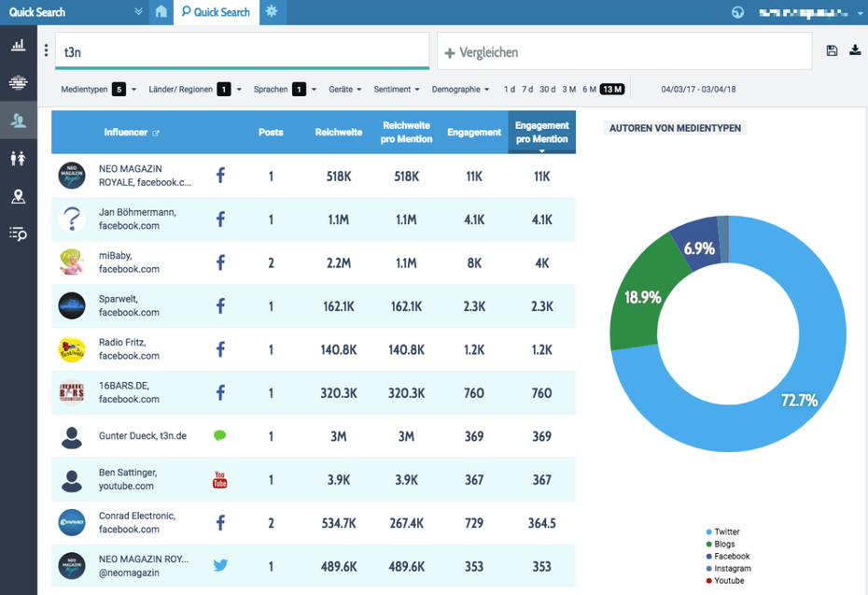Image resolution: width=868 pixels, height=595 pixels.
Task: Click the Facebook icon in NEO MAGAZIN ROYALE row
Action: (x=220, y=177)
